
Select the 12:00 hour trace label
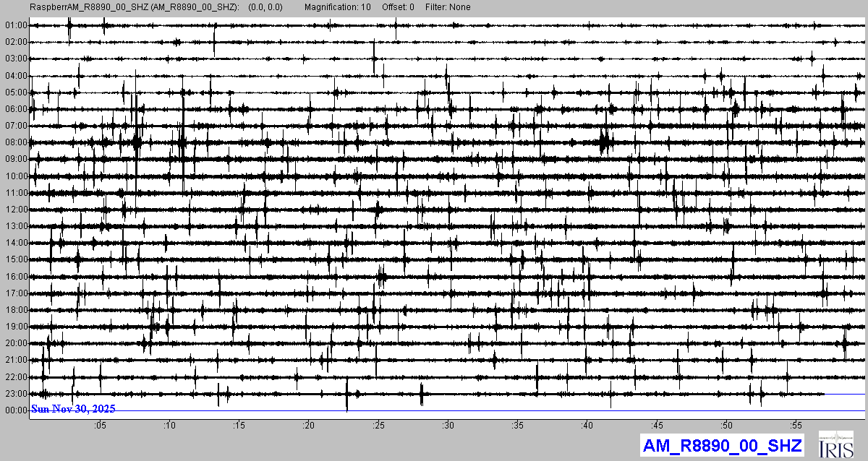click(x=16, y=210)
